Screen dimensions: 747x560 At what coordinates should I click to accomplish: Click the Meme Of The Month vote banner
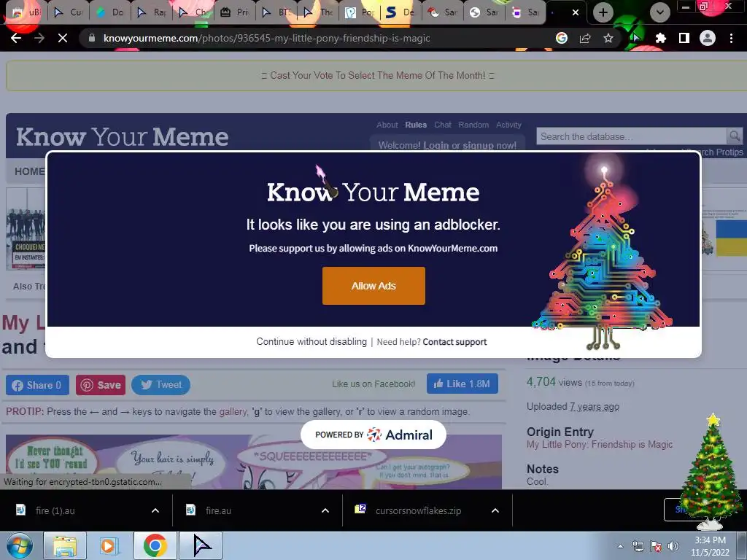point(377,75)
